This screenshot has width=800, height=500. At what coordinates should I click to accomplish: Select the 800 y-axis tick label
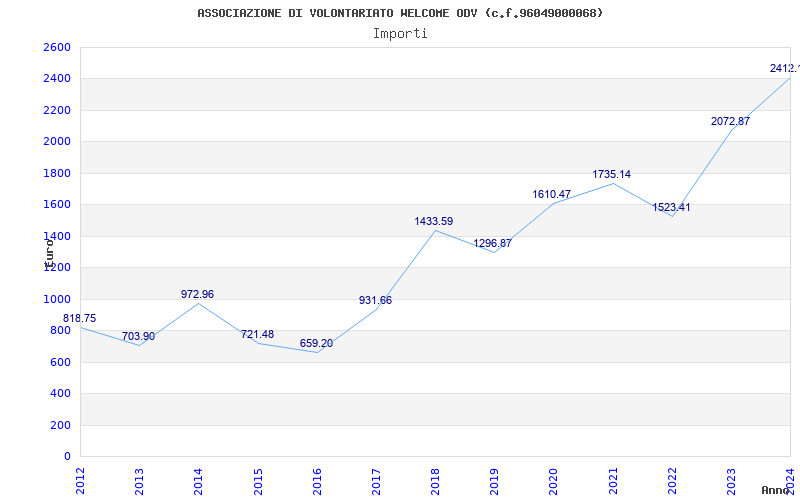pos(60,331)
